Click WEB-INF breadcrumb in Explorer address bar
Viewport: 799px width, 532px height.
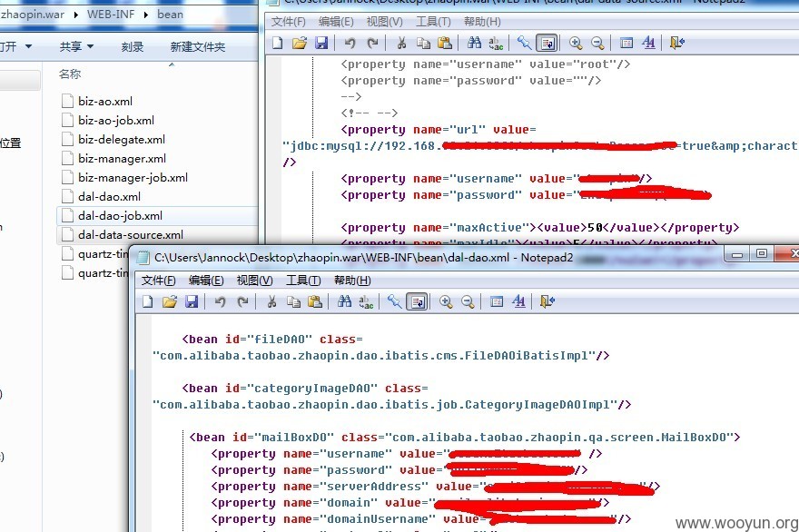[x=111, y=15]
